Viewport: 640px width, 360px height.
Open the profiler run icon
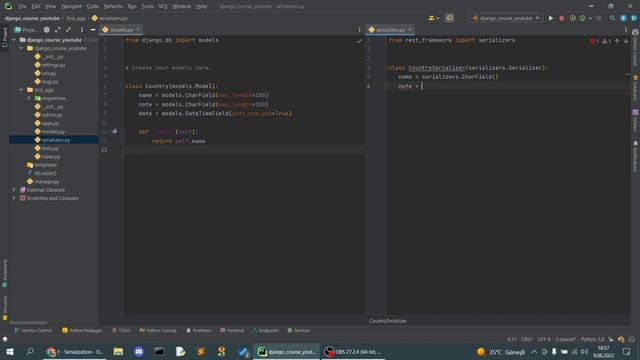[x=583, y=18]
